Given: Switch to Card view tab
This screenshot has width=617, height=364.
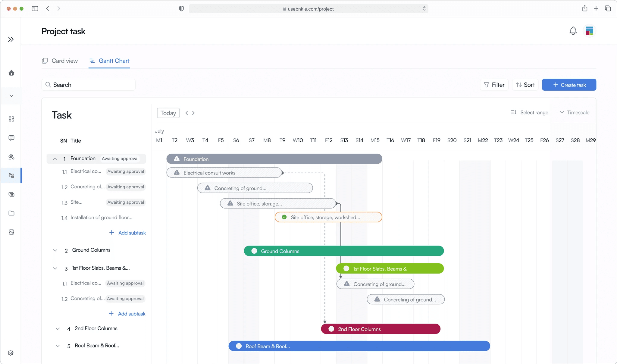Looking at the screenshot, I should pyautogui.click(x=60, y=61).
